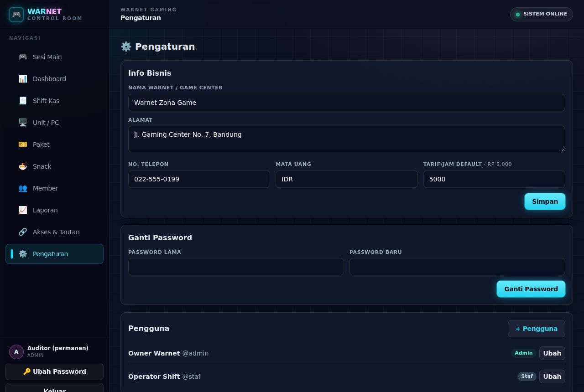The width and height of the screenshot is (584, 392).
Task: Click Ubah for Operator Shift
Action: pos(552,377)
